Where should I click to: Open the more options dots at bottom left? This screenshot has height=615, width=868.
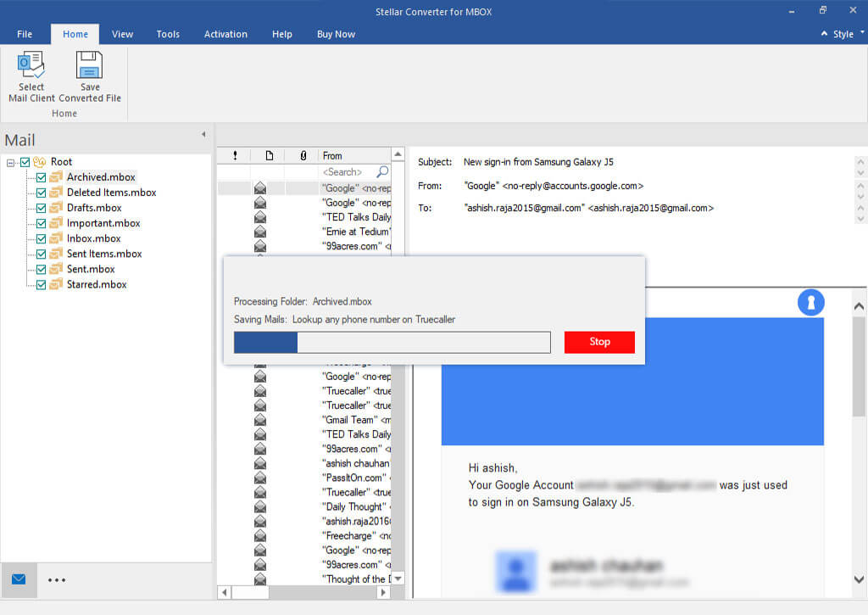coord(57,580)
